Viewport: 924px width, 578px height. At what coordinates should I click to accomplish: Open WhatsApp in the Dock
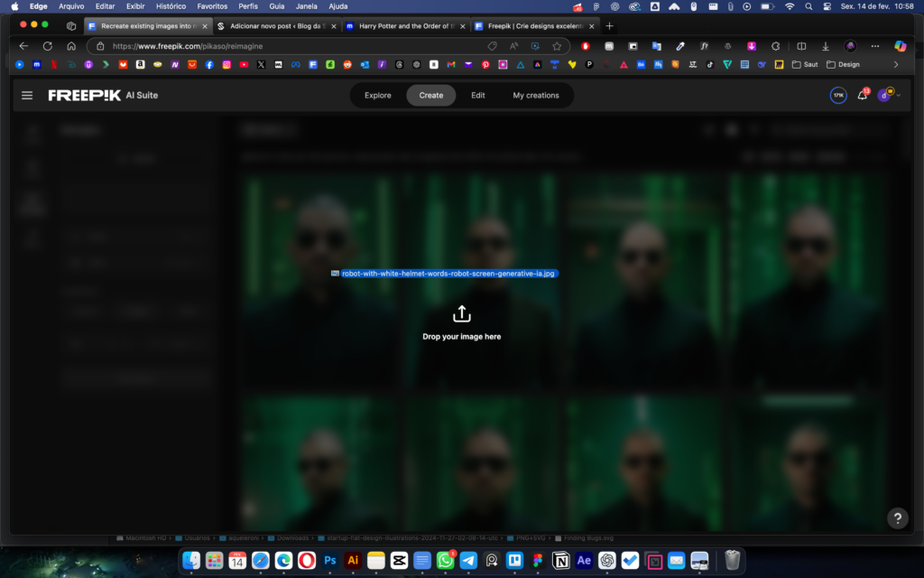446,560
